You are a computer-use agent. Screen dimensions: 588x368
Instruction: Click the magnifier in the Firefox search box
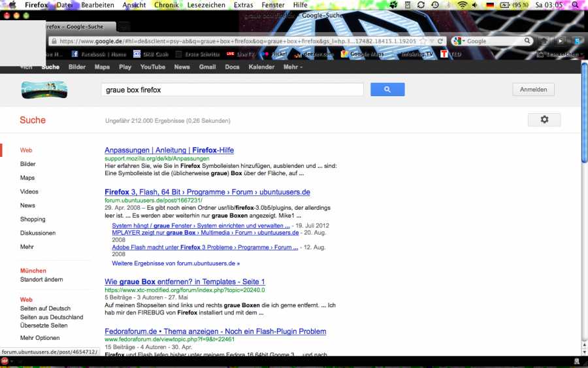coord(527,41)
